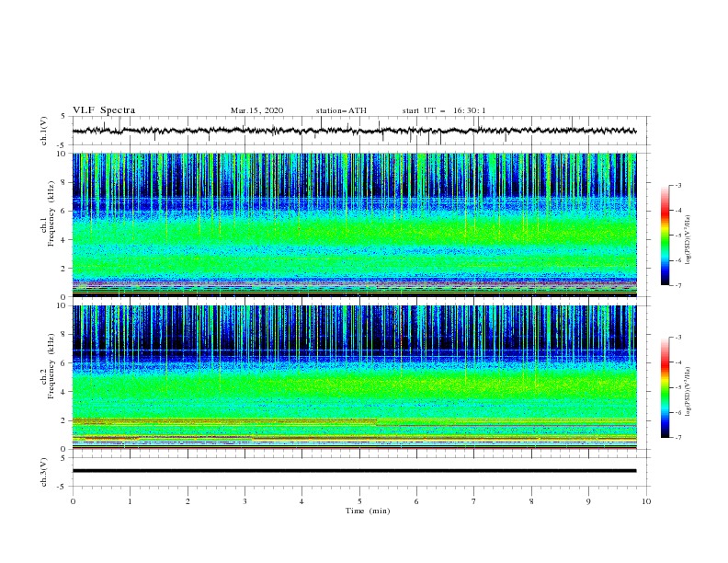Click the upper color scale bar
The image size is (728, 563).
(x=665, y=236)
